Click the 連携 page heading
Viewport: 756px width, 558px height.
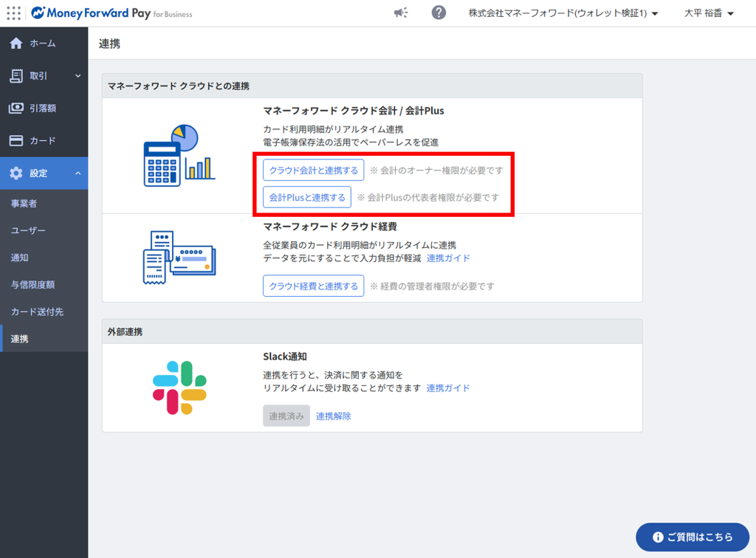pos(109,44)
